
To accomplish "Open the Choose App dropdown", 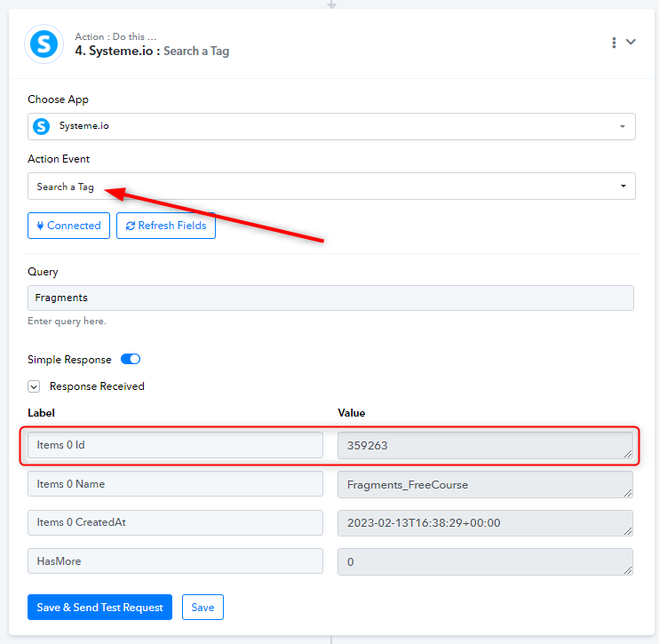I will pyautogui.click(x=331, y=126).
